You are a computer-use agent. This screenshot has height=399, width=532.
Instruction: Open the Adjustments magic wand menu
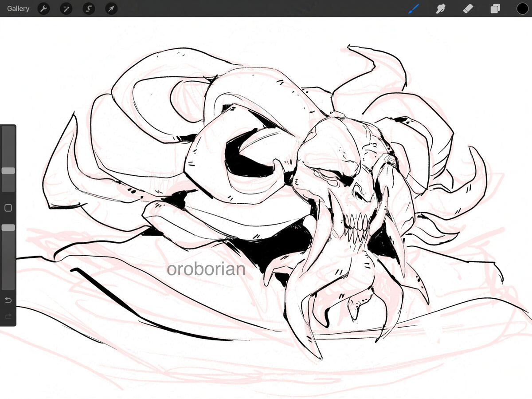click(x=66, y=8)
